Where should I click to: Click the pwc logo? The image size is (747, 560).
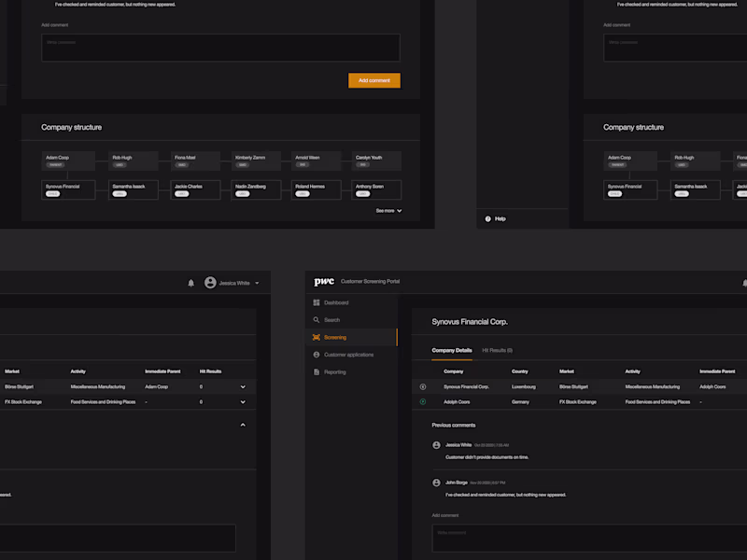point(324,282)
